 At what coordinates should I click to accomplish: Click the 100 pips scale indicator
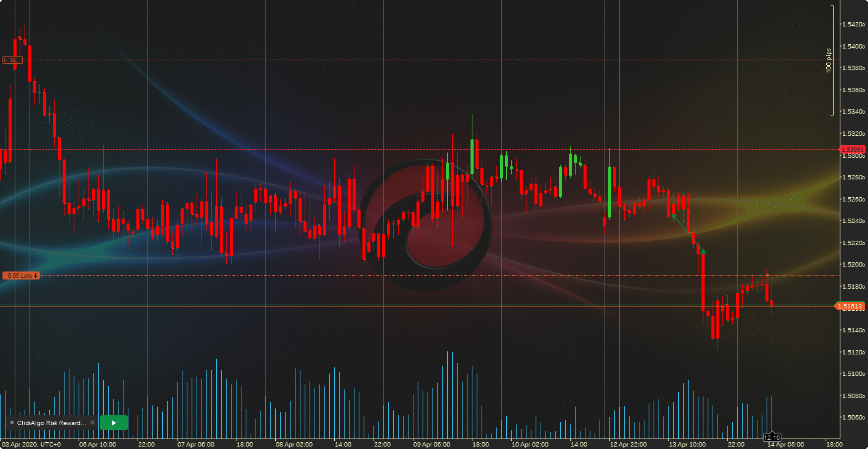pos(829,60)
